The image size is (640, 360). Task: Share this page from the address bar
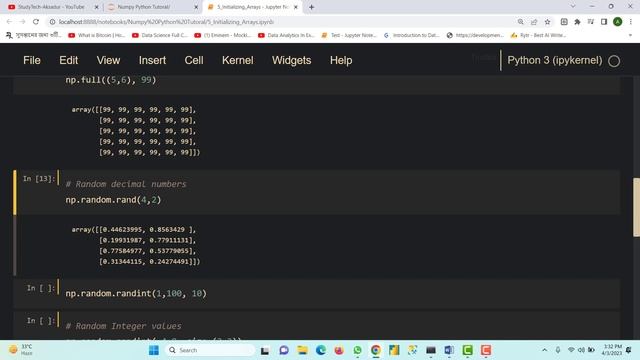click(534, 22)
